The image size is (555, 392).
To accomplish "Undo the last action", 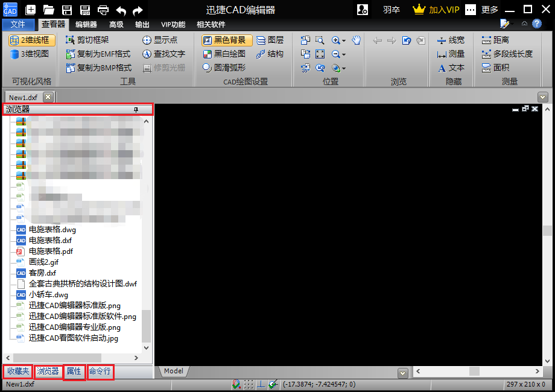I will pyautogui.click(x=121, y=11).
